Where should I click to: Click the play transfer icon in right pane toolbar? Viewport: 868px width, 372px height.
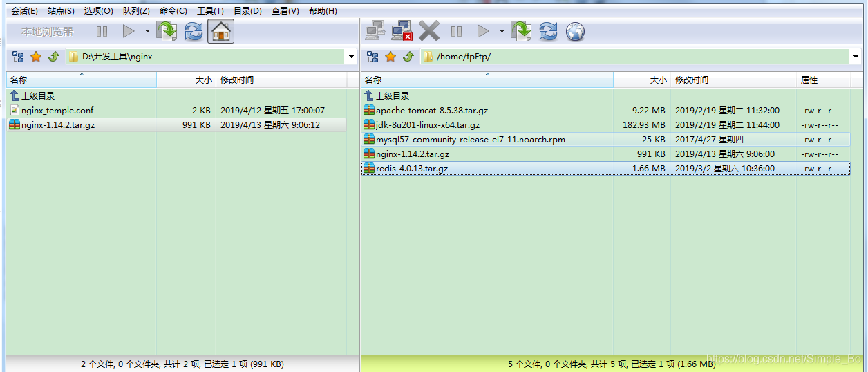click(x=483, y=31)
